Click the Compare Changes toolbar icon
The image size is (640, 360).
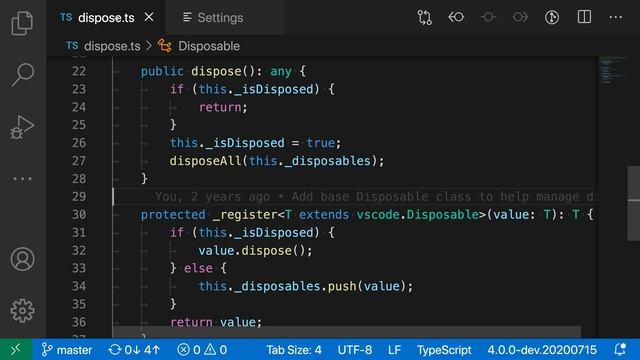coord(424,18)
